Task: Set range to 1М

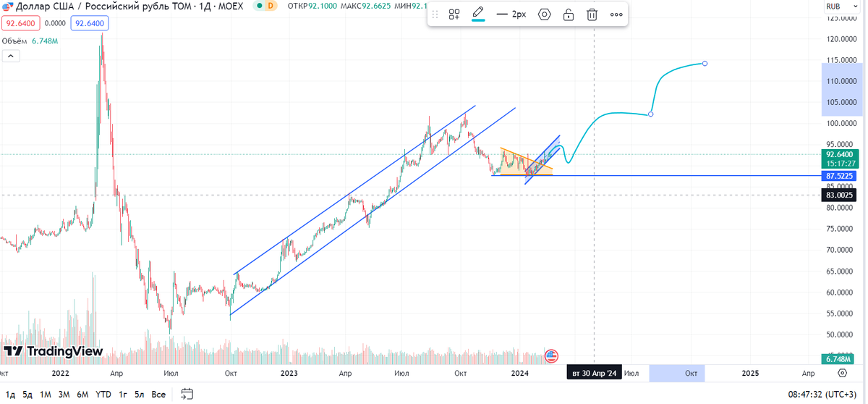Action: (46, 395)
